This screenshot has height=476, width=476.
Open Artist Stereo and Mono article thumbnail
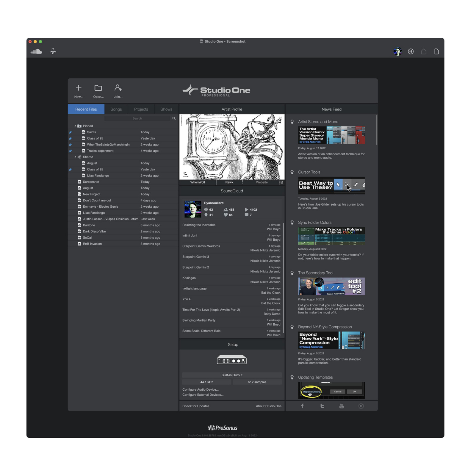[x=331, y=135]
